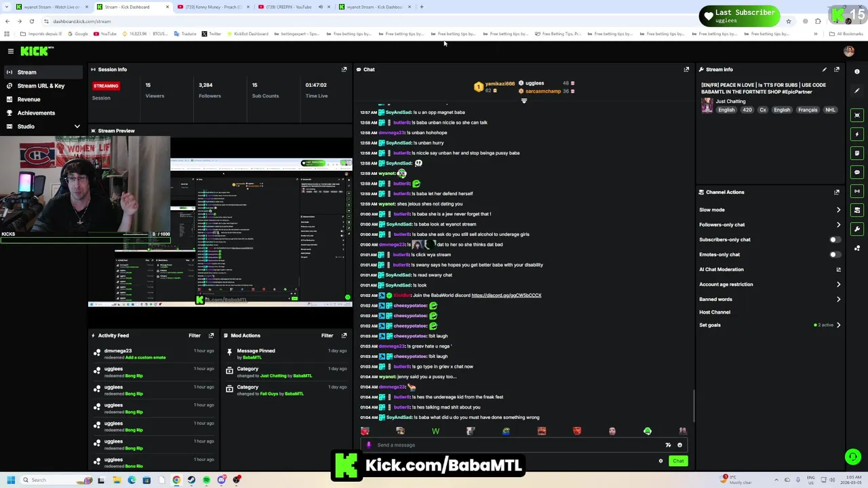Pop out the Activity Feed panel

tap(211, 335)
